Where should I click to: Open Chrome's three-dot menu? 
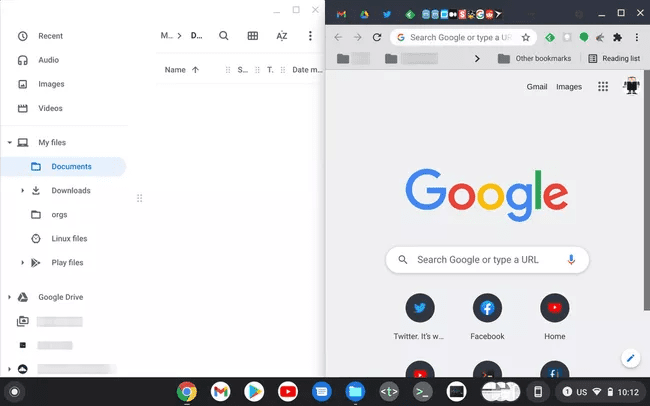[x=637, y=37]
